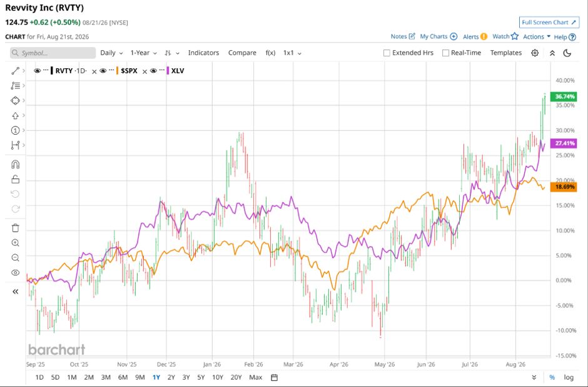The width and height of the screenshot is (588, 387).
Task: Select the 1Y time range
Action: 156,377
